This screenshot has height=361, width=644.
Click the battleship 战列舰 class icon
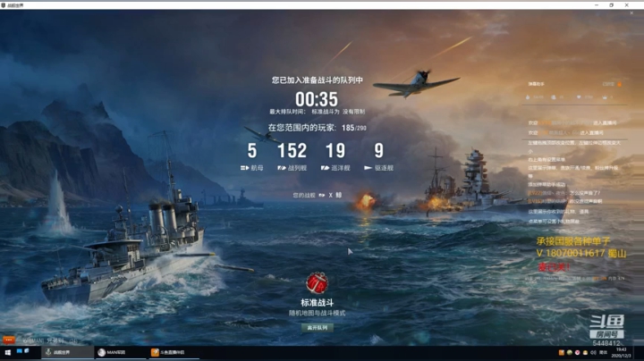click(x=282, y=168)
